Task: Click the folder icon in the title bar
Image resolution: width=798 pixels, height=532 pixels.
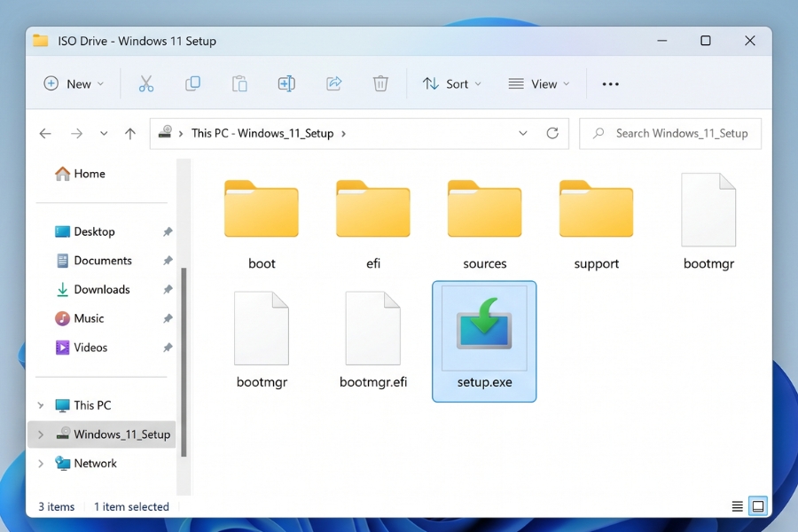Action: click(x=41, y=40)
